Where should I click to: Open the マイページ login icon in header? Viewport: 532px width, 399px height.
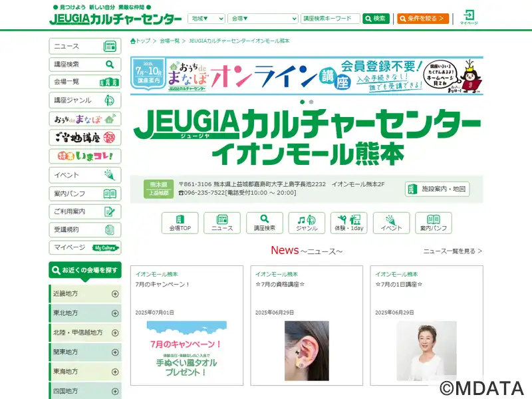[x=469, y=17]
